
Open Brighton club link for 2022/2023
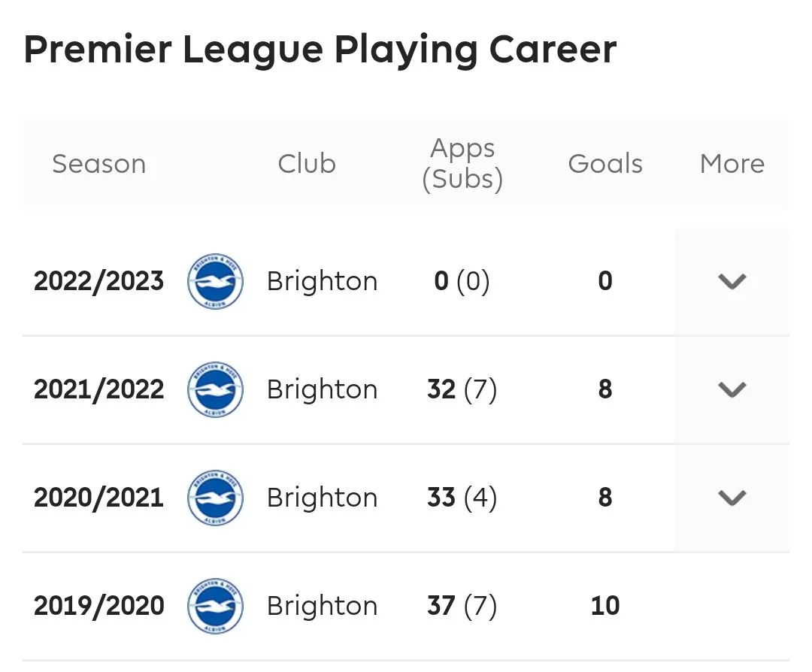click(x=322, y=282)
